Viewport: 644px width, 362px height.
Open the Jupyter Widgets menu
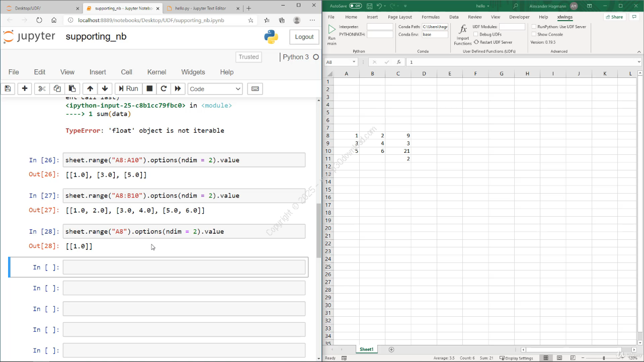point(193,72)
